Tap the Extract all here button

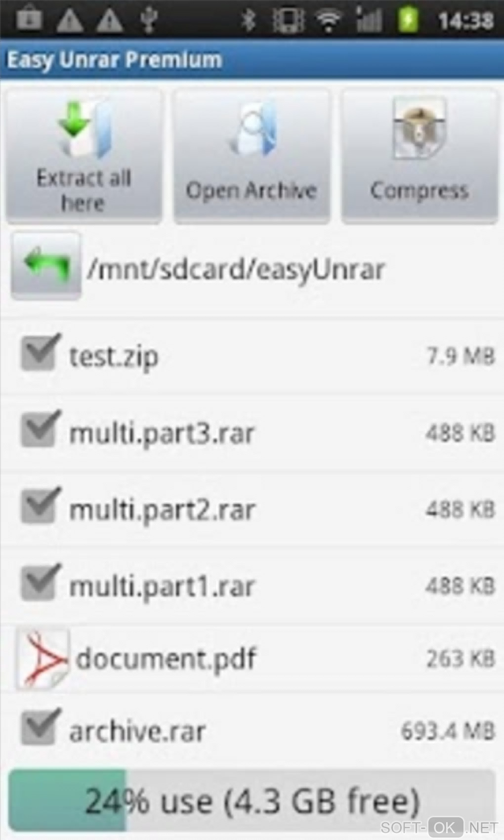[84, 156]
